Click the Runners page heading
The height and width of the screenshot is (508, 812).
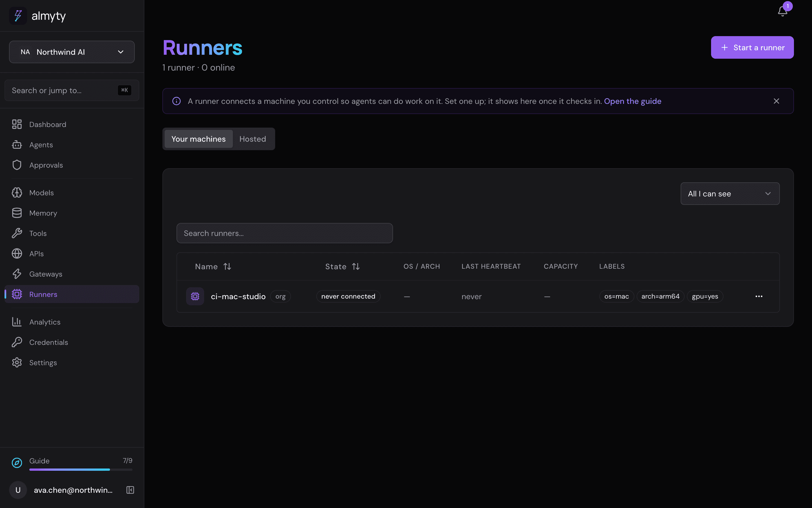pyautogui.click(x=202, y=47)
